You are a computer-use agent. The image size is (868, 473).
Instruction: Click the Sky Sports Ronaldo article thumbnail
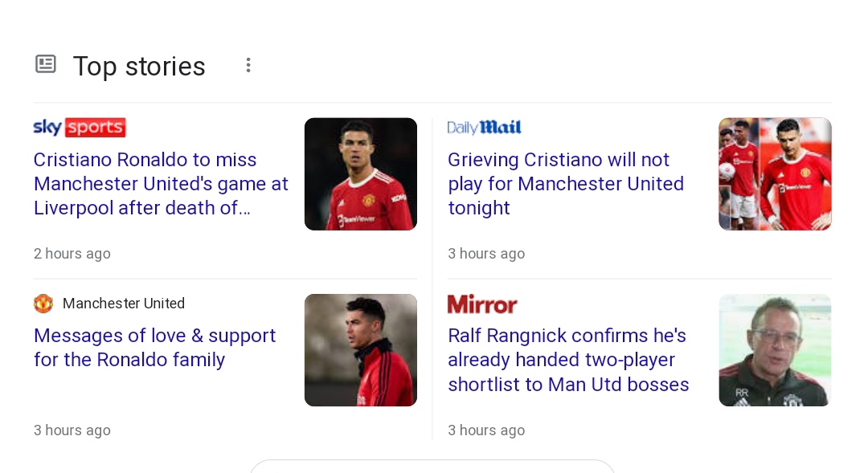point(361,173)
